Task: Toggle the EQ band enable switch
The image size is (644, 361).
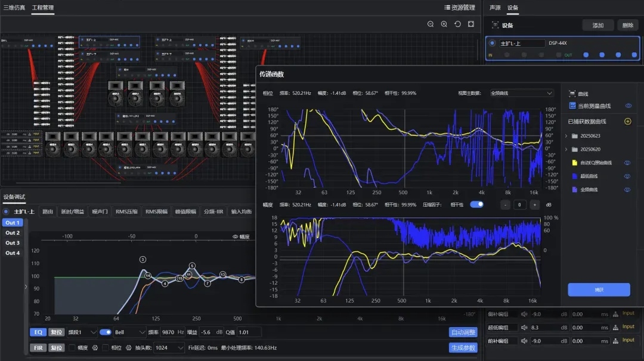Action: [106, 332]
